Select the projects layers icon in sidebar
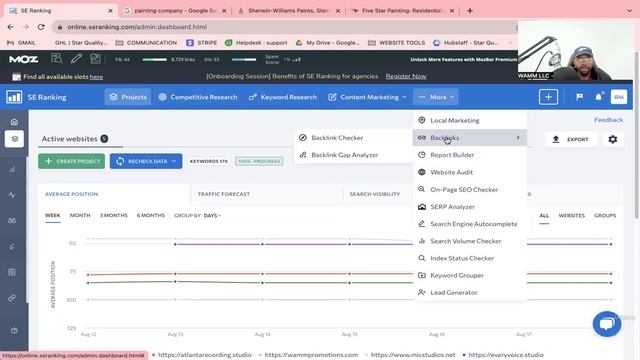The width and height of the screenshot is (640, 360). [15, 139]
